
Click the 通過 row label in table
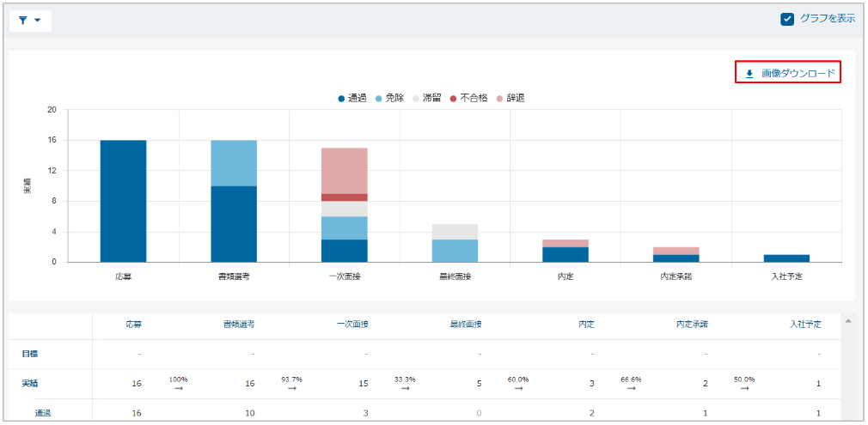tap(43, 413)
